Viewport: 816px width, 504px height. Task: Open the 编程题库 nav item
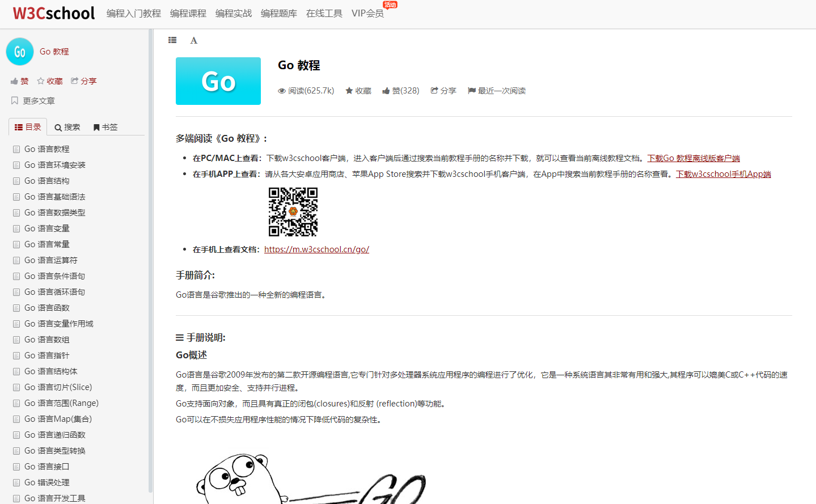279,13
